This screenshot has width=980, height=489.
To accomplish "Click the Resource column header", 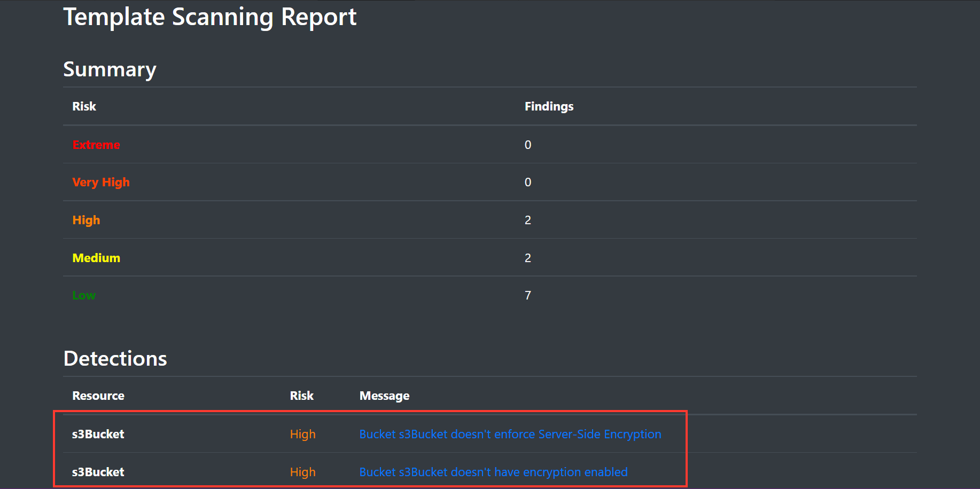I will [x=98, y=396].
